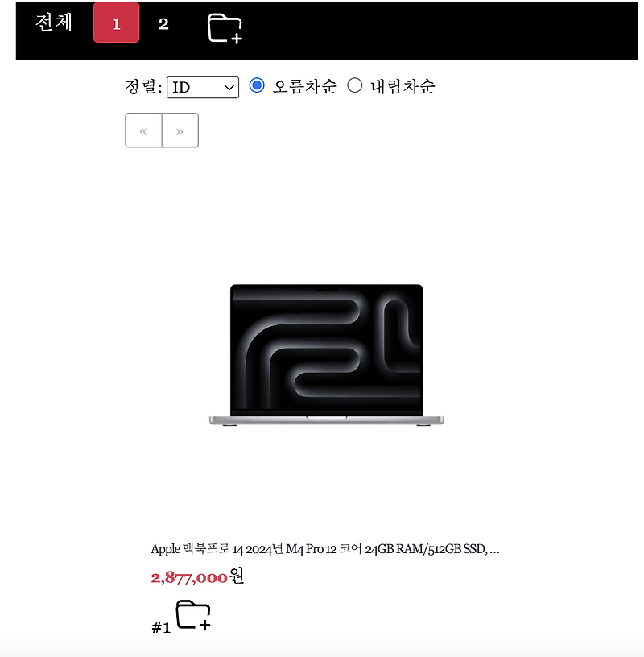Click the 2,877,000원 price

click(x=197, y=576)
